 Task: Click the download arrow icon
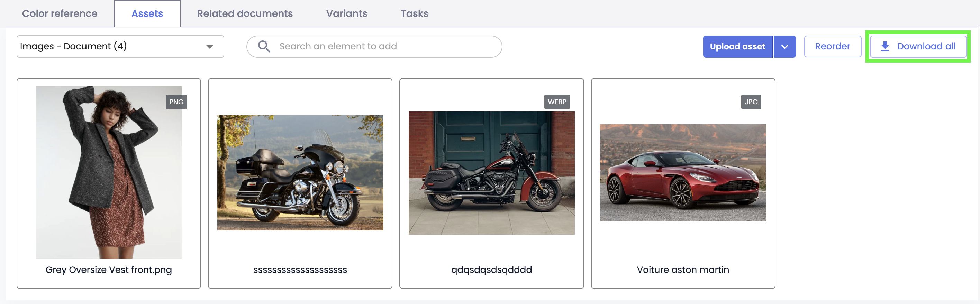coord(885,46)
